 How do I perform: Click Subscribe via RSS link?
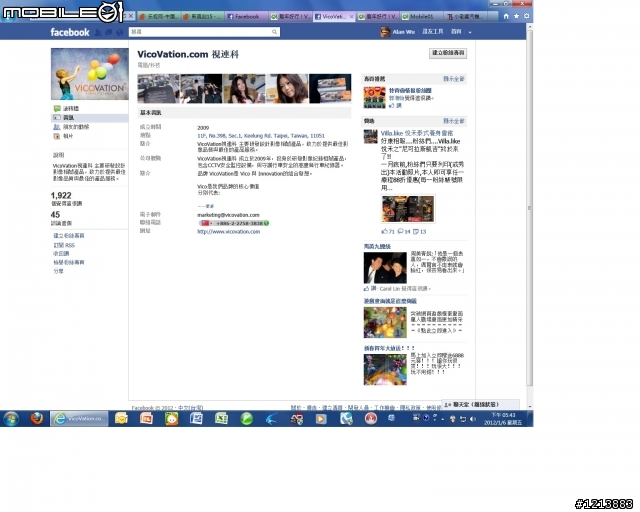[x=64, y=245]
